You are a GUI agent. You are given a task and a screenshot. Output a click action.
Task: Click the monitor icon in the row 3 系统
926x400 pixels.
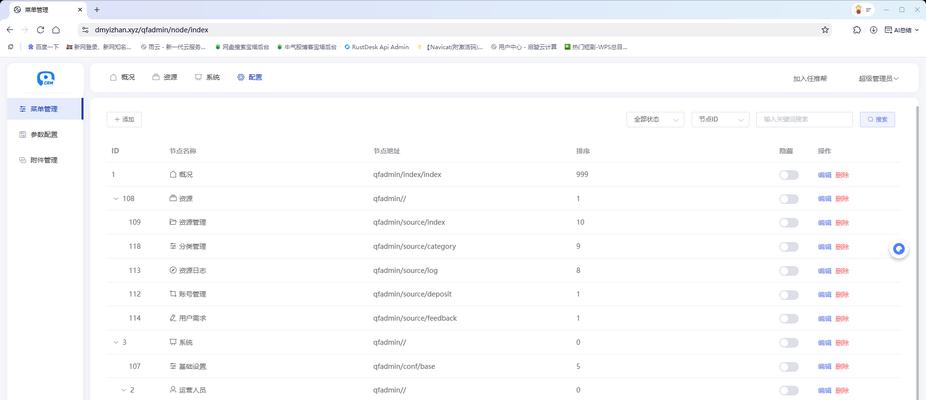173,342
